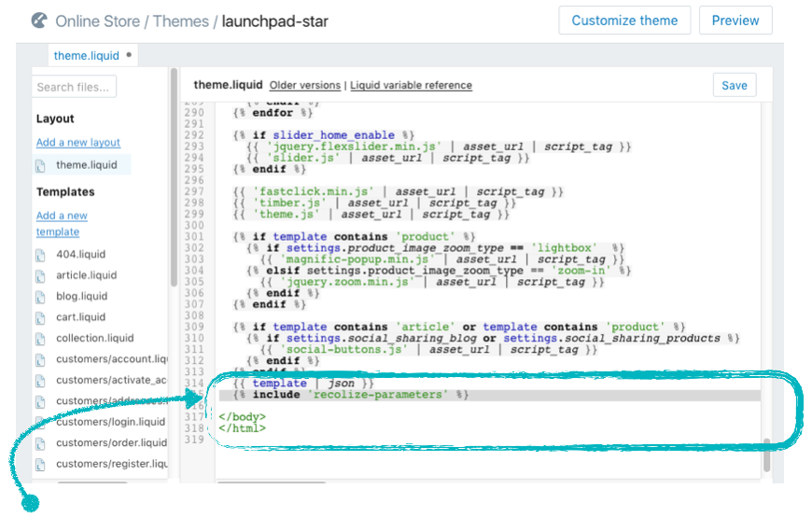Click the 'slider.js' asset line
The image size is (812, 517).
tap(388, 158)
